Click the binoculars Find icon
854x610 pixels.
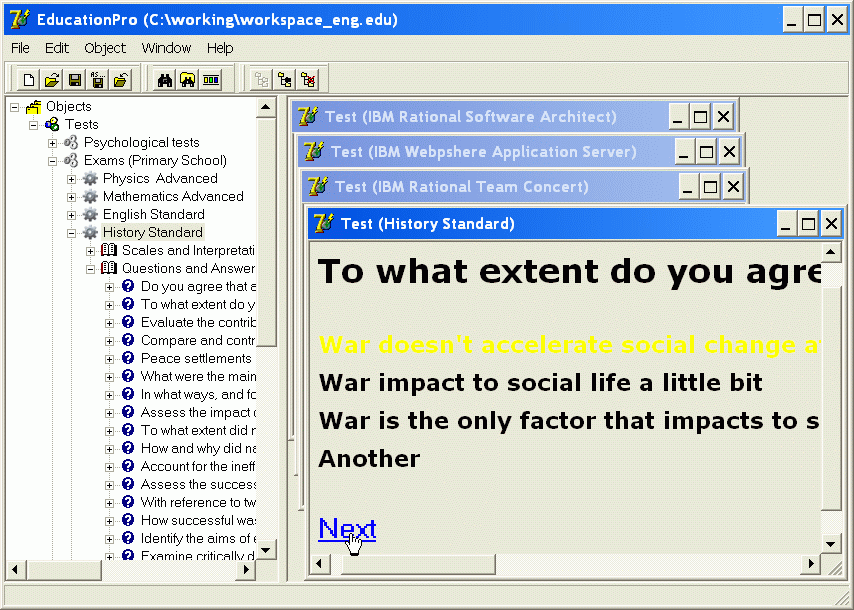point(165,80)
